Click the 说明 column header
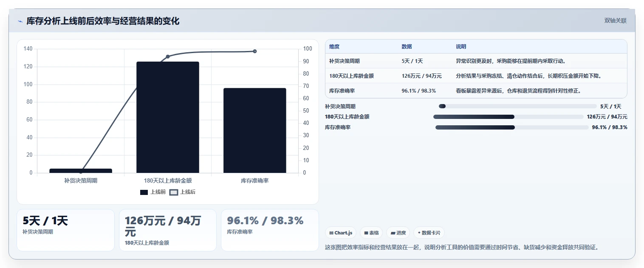Image resolution: width=644 pixels, height=268 pixels. tap(461, 47)
